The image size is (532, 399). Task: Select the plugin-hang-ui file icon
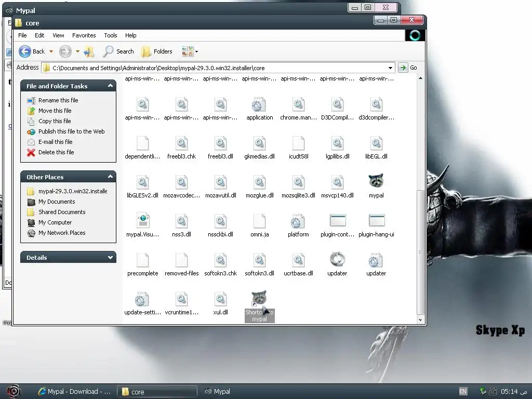coord(376,220)
